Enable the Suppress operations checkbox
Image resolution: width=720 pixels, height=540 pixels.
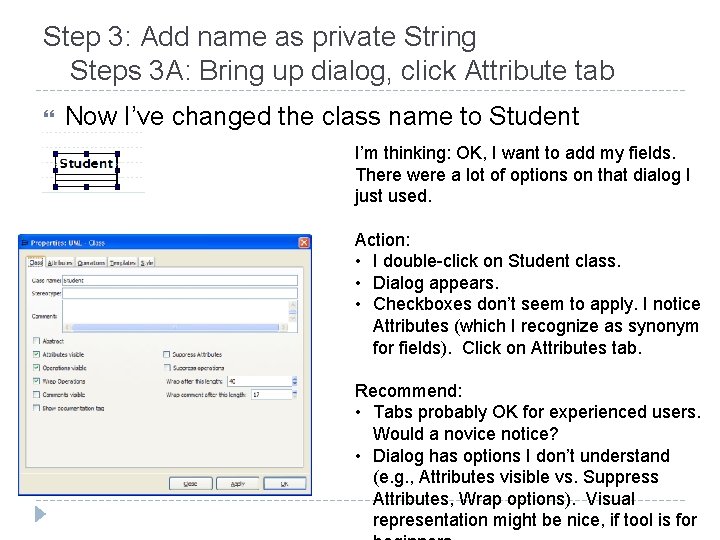pyautogui.click(x=167, y=367)
